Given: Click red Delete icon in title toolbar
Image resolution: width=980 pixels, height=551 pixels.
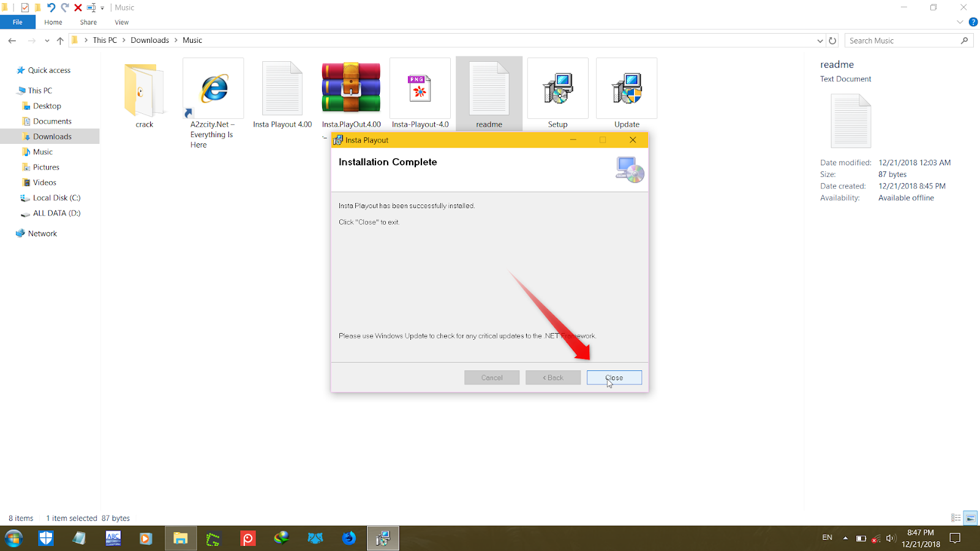Looking at the screenshot, I should [78, 8].
